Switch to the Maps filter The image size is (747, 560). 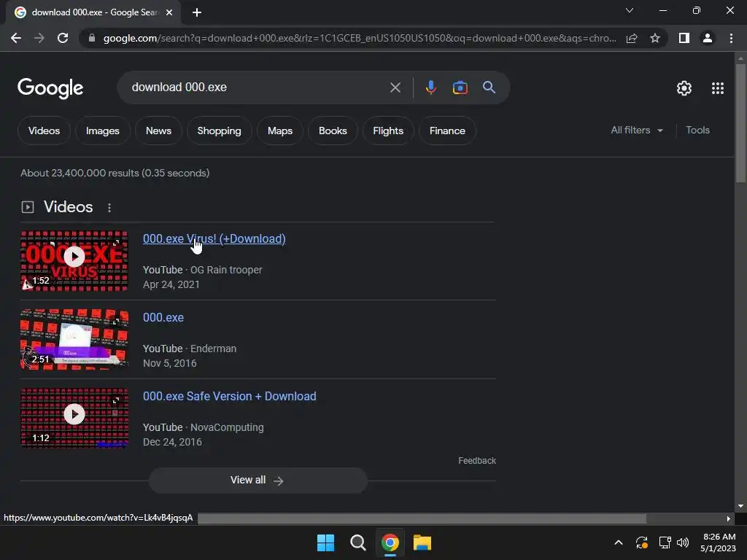click(279, 131)
